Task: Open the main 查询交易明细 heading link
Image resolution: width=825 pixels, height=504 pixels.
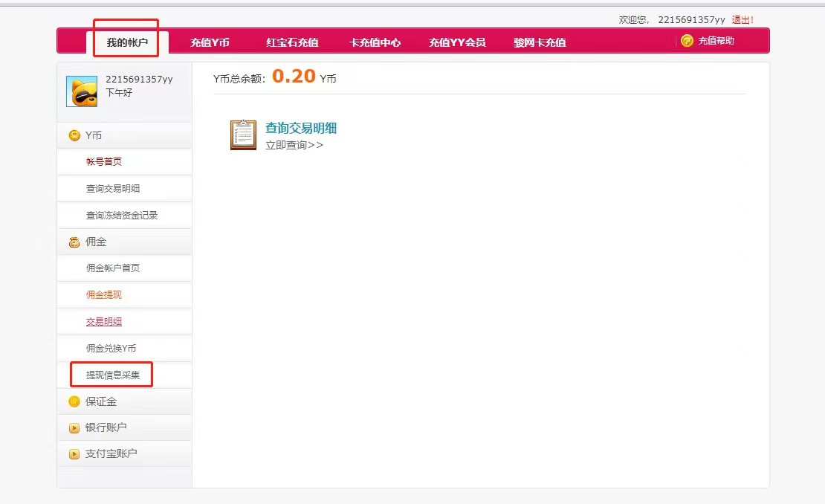Action: 300,128
